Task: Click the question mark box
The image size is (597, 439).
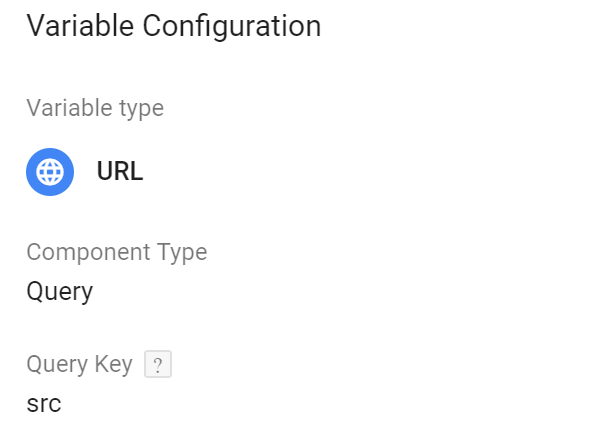Action: point(158,364)
